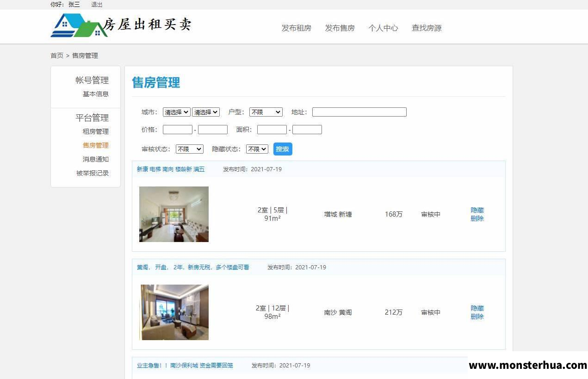The width and height of the screenshot is (588, 379).
Task: Click the 退出 logout link
Action: pos(97,5)
